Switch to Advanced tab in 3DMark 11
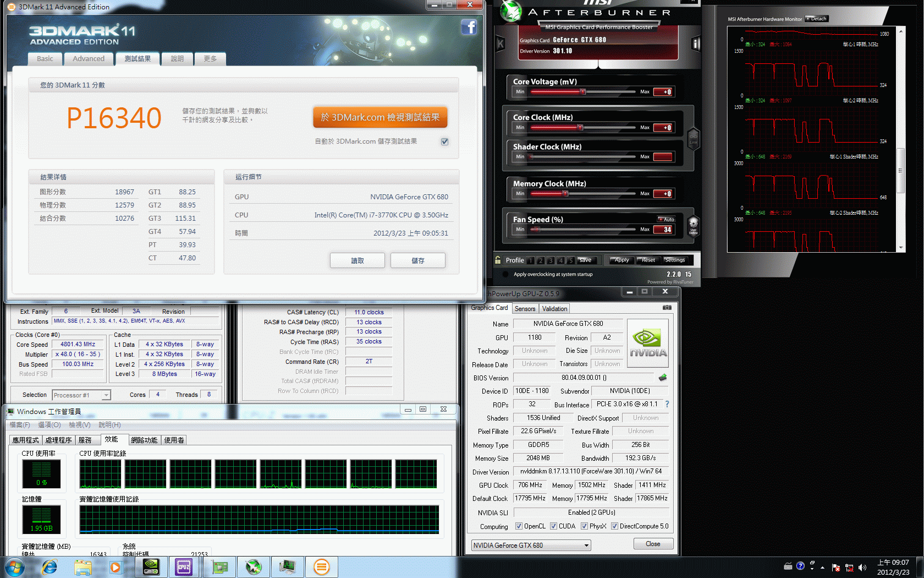 (x=89, y=59)
